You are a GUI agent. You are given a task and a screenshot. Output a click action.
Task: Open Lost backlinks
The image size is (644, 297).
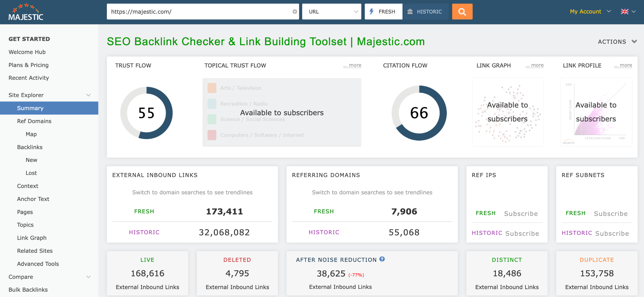coord(31,173)
